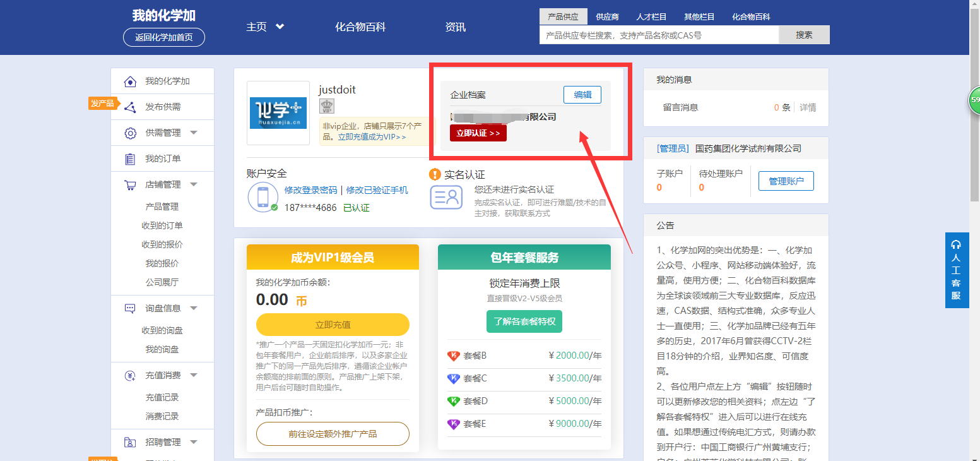The width and height of the screenshot is (980, 461).
Task: Collapse the 充值消费 sidebar section arrow
Action: (x=194, y=375)
